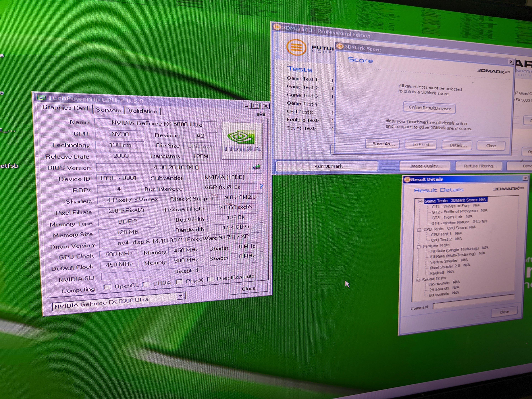
Task: Switch to the Sensors tab
Action: coord(108,110)
